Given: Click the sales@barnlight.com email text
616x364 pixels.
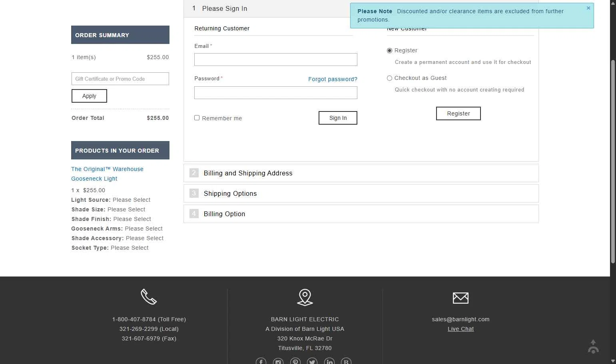Looking at the screenshot, I should pos(461,319).
